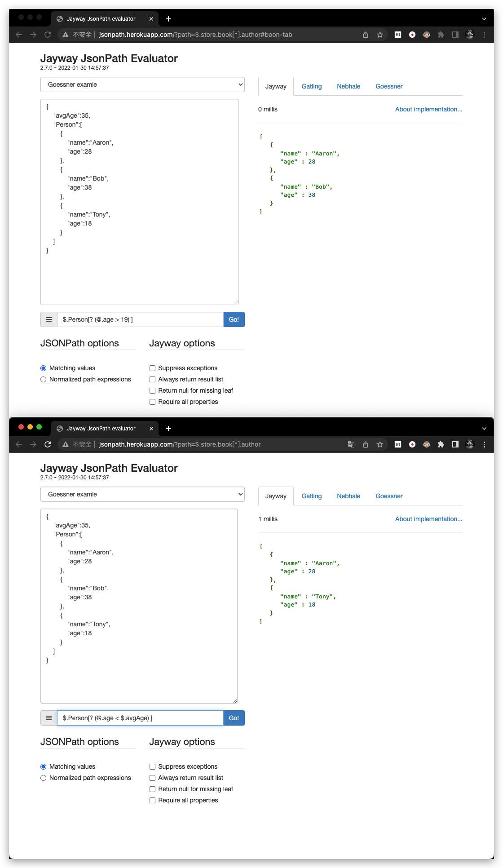Click the list icon beside the $.avgAge path field
The image size is (503, 868).
49,718
